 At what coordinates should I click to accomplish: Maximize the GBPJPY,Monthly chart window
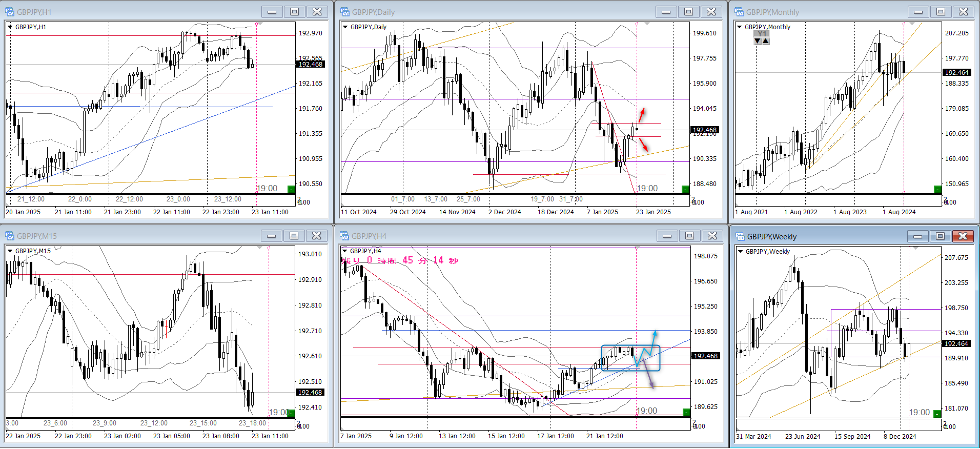[x=941, y=12]
